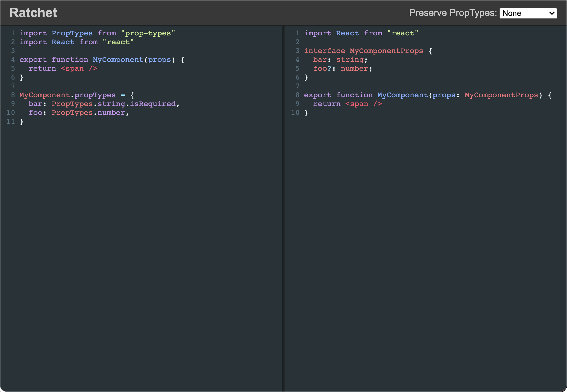
Task: Click line number 11 in left gutter
Action: pos(11,122)
